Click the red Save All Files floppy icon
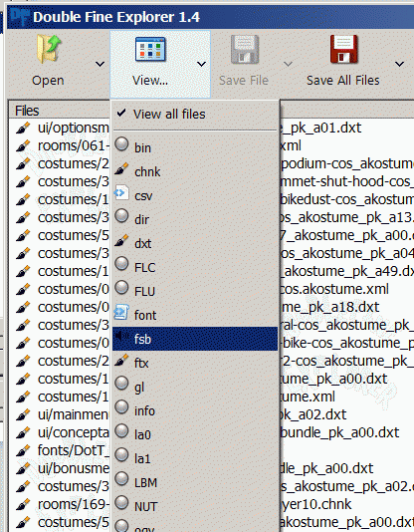414x532 pixels. (x=344, y=49)
